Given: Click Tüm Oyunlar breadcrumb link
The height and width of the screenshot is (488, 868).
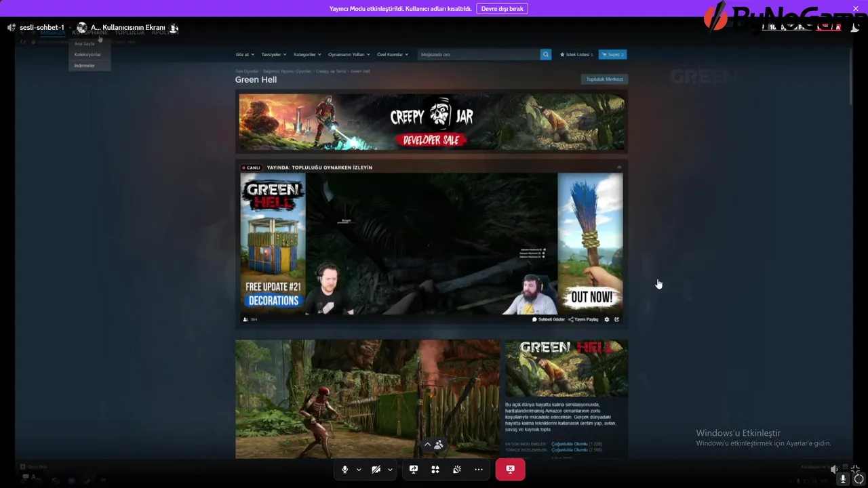Looking at the screenshot, I should click(247, 71).
